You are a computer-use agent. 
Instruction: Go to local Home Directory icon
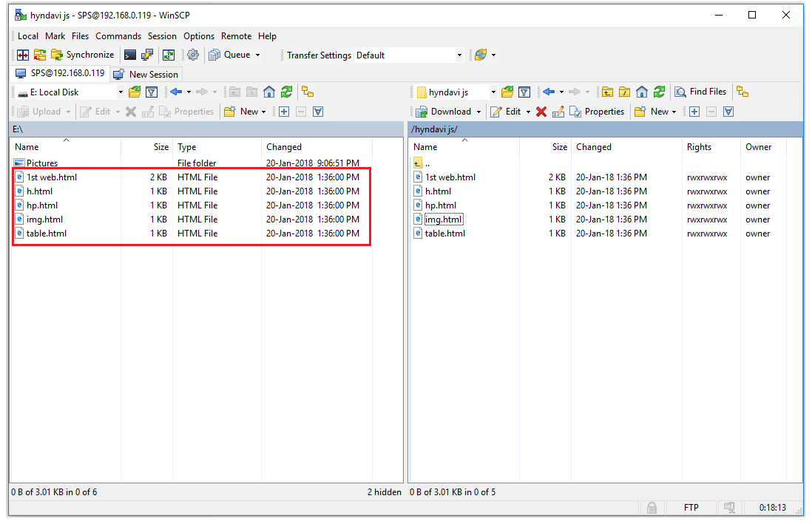click(x=269, y=92)
